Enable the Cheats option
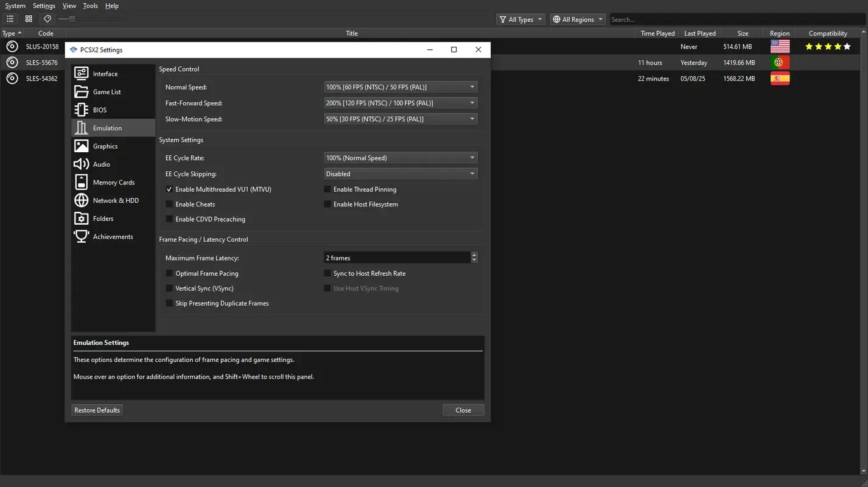The width and height of the screenshot is (868, 487). [169, 204]
